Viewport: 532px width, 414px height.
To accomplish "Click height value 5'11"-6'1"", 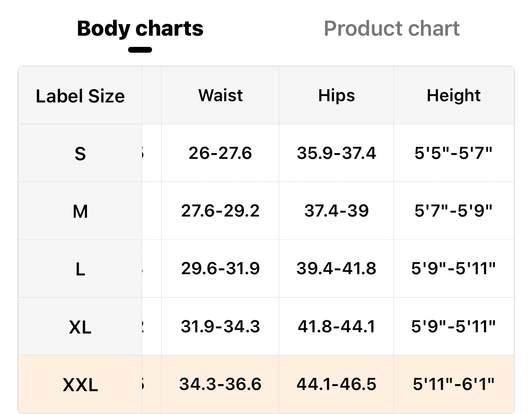I will coord(454,384).
